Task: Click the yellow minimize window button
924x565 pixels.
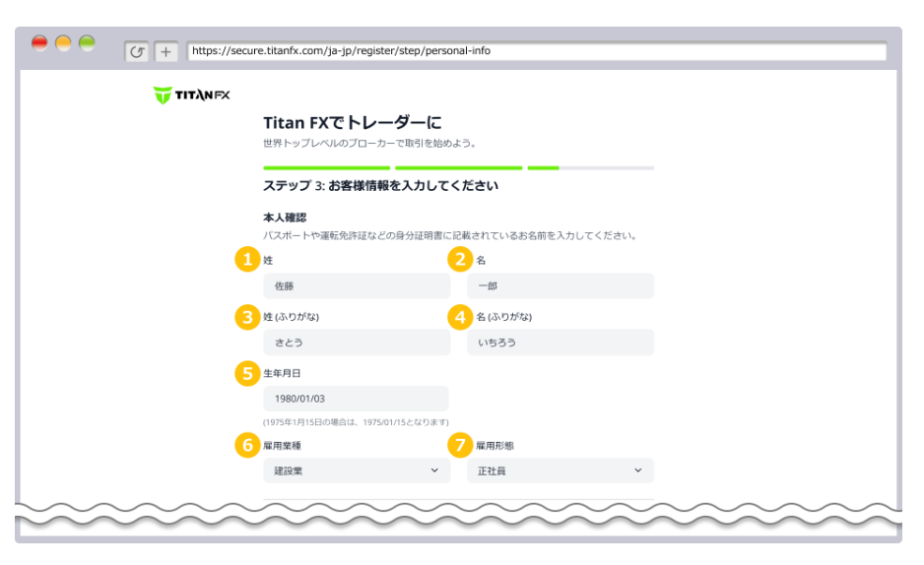Action: click(x=63, y=43)
